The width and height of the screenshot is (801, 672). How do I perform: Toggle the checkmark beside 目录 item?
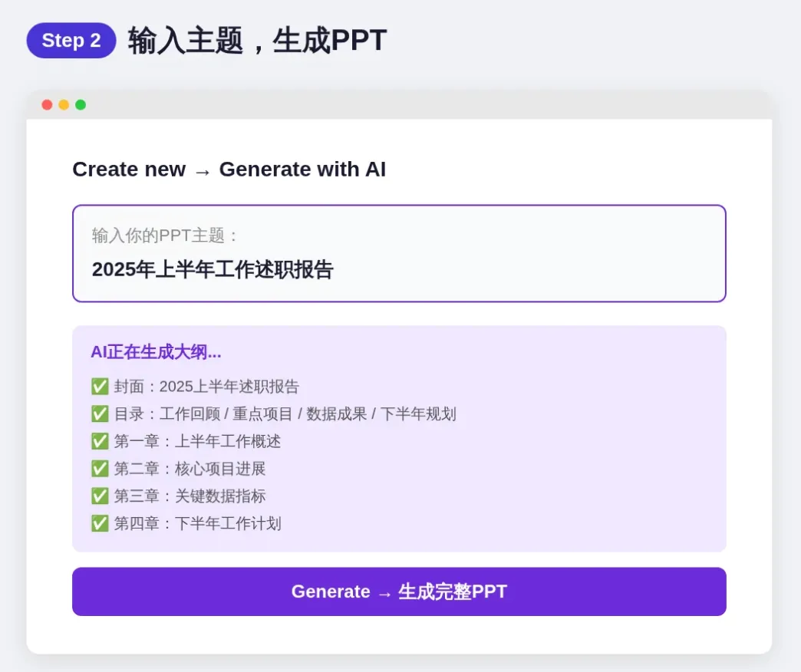pos(100,413)
